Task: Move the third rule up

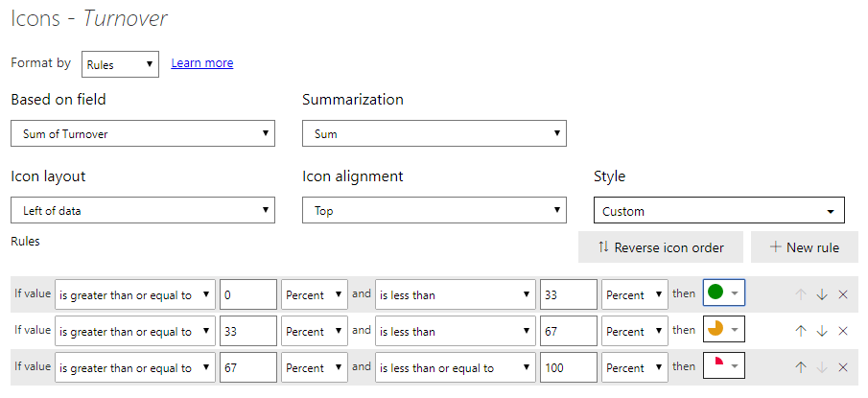Action: pyautogui.click(x=801, y=367)
